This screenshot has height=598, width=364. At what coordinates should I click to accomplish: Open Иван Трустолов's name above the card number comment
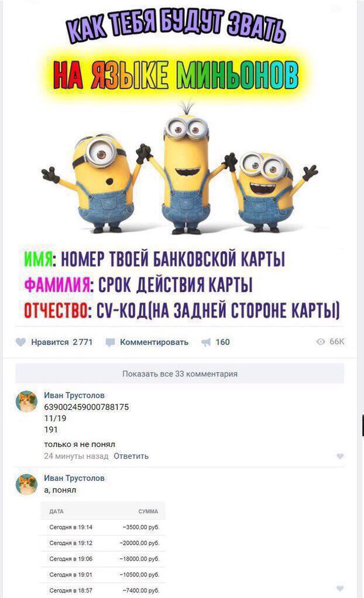tap(74, 395)
